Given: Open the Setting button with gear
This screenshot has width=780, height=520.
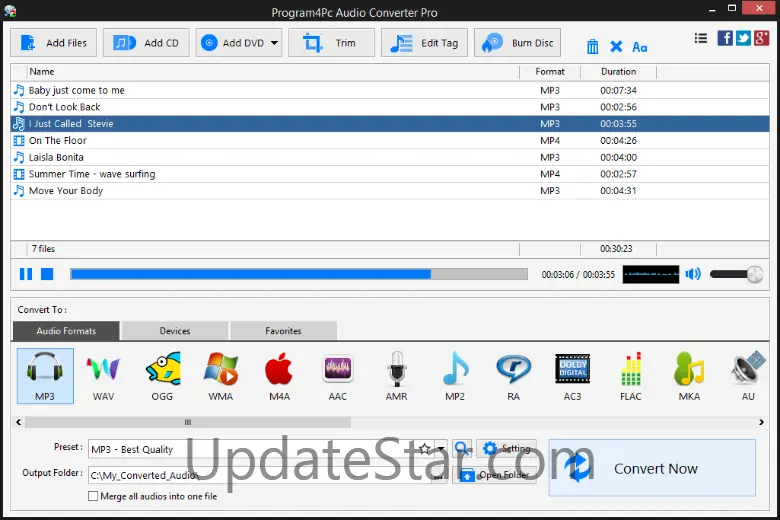Looking at the screenshot, I should [506, 448].
